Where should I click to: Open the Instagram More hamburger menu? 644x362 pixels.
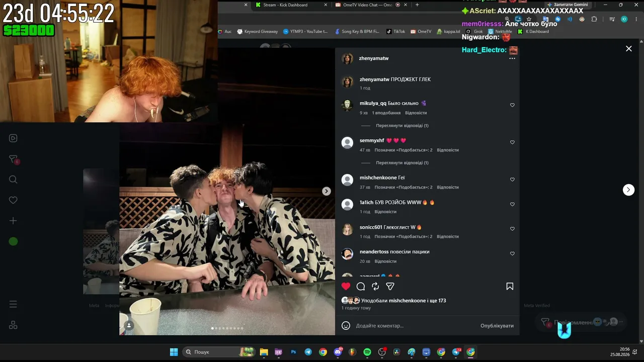click(x=13, y=304)
